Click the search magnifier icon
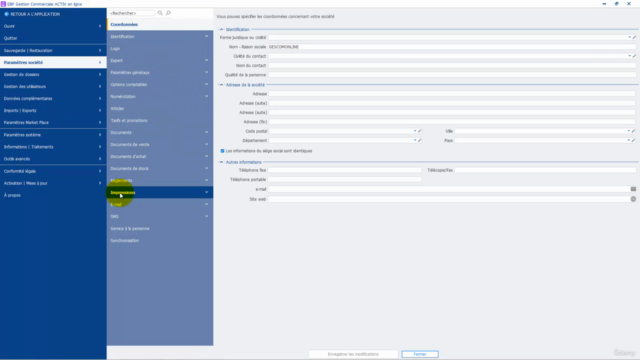640x360 pixels. tap(160, 13)
